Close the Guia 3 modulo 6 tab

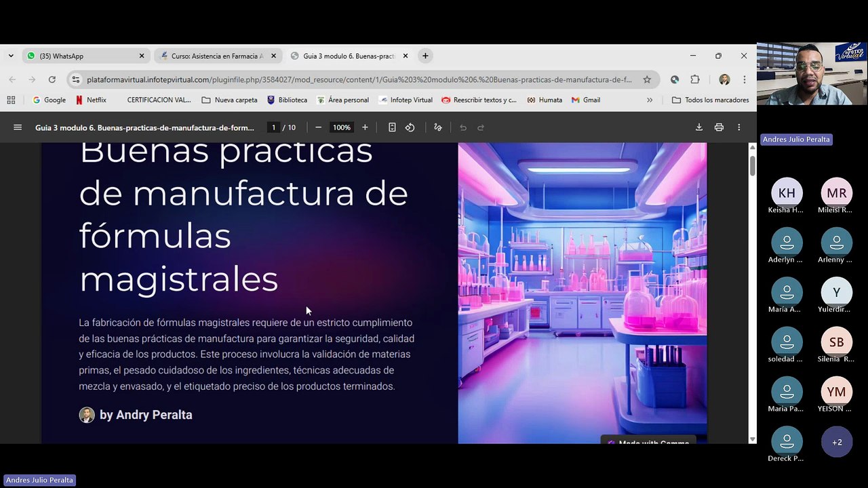[x=406, y=56]
